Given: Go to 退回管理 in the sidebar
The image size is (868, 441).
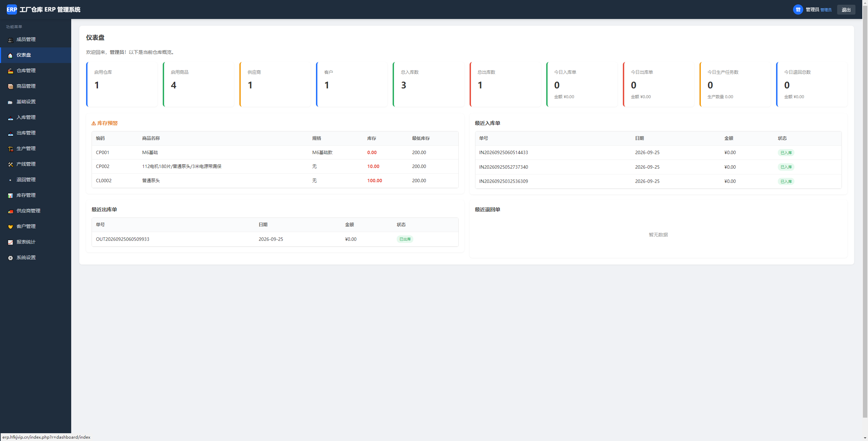Looking at the screenshot, I should [36, 180].
